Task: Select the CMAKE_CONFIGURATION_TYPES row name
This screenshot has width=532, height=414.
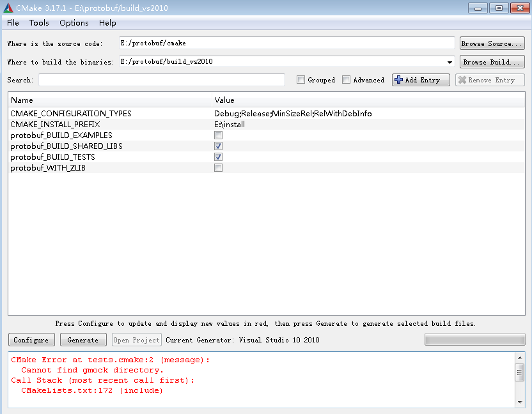Action: pyautogui.click(x=71, y=114)
